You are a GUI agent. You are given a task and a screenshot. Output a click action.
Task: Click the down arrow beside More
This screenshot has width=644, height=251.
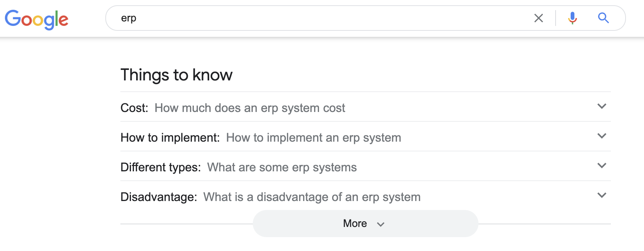pyautogui.click(x=381, y=224)
